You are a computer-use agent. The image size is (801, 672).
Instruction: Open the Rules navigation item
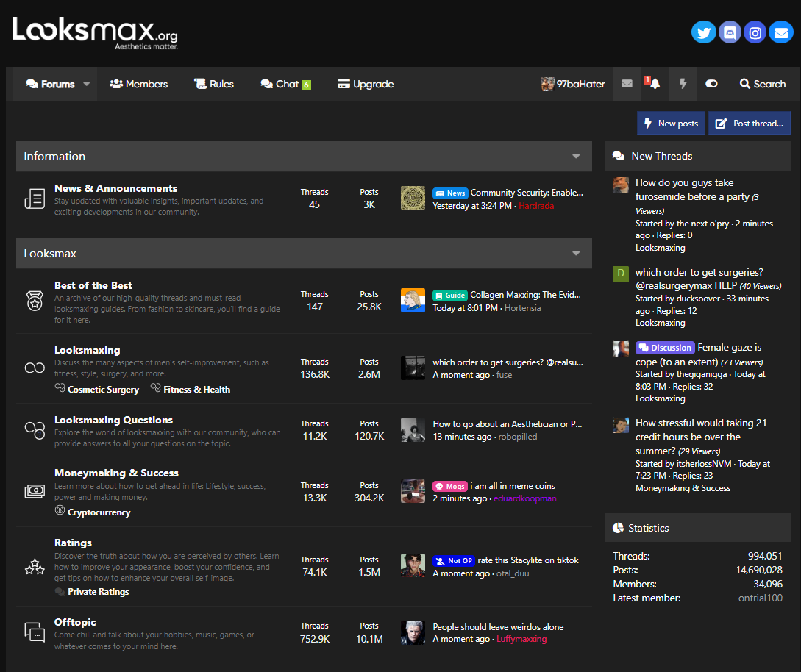[214, 84]
